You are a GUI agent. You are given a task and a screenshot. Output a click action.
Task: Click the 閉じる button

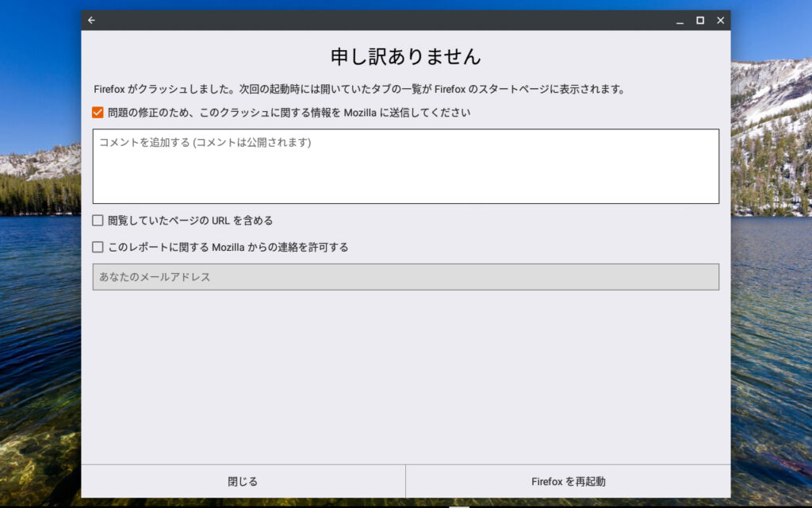click(243, 482)
